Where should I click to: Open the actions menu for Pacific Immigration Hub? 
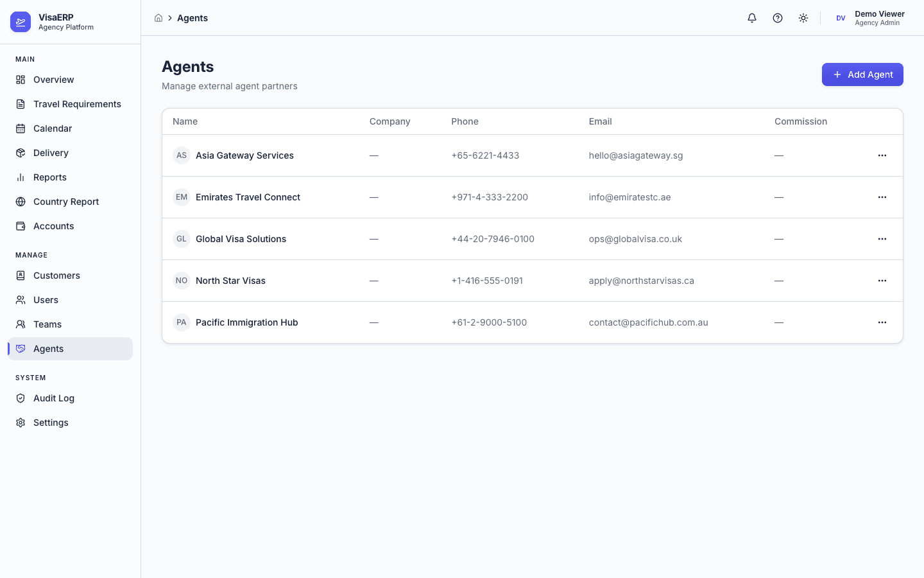pos(882,322)
